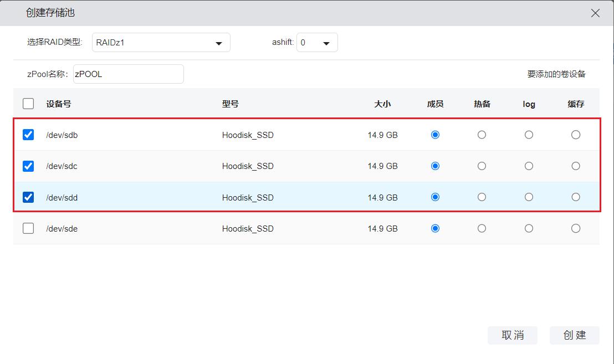
Task: Toggle the select-all devices header checkbox
Action: (x=28, y=104)
